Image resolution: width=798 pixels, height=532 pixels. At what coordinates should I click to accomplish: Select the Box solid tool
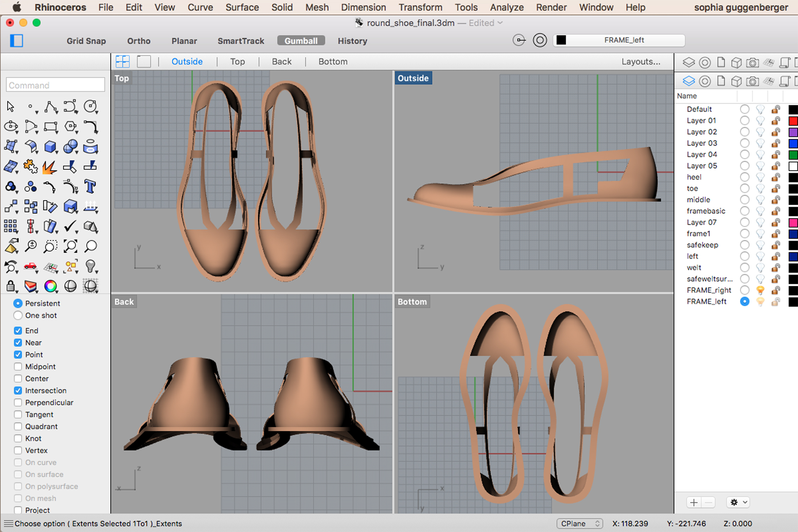click(x=50, y=147)
